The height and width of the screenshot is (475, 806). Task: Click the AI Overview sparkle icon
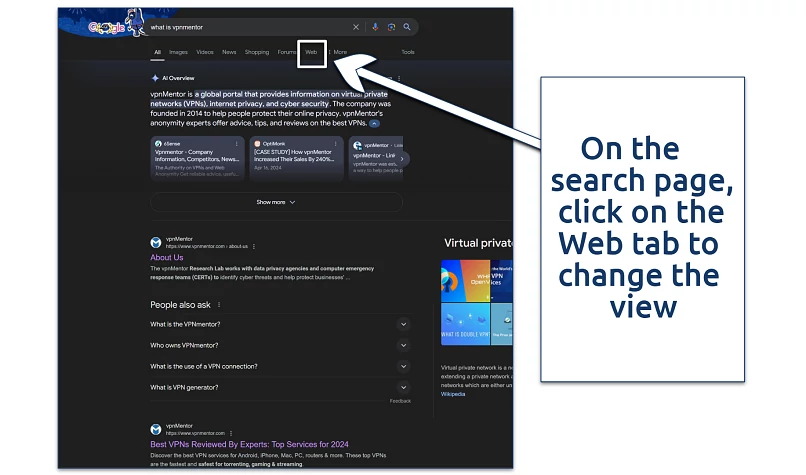[x=155, y=78]
